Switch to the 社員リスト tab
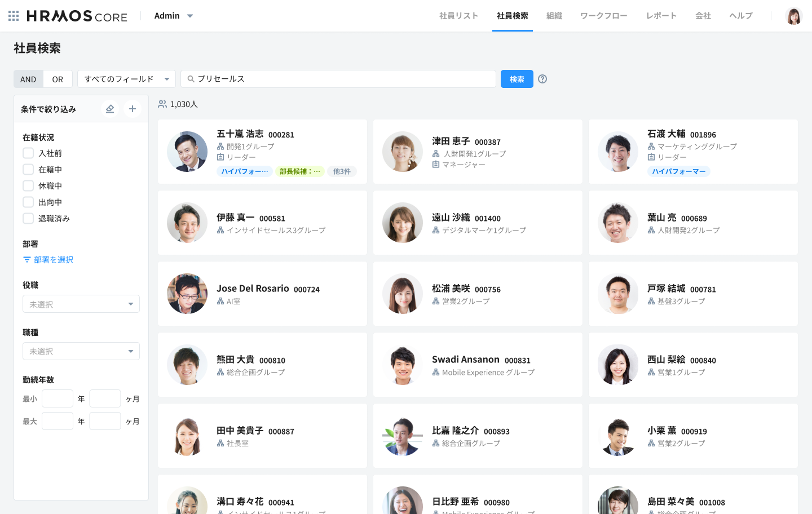 tap(458, 16)
